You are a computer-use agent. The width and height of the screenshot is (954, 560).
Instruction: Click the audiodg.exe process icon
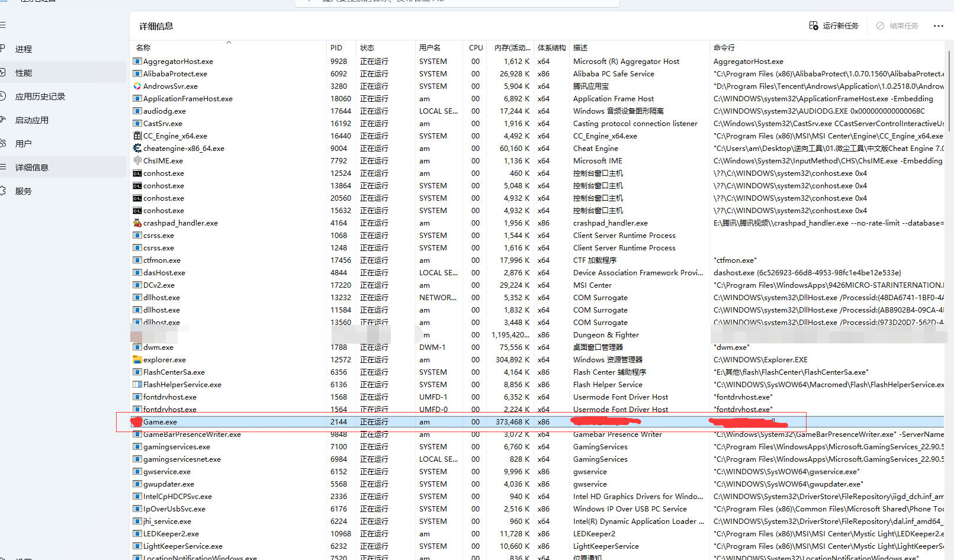[137, 111]
